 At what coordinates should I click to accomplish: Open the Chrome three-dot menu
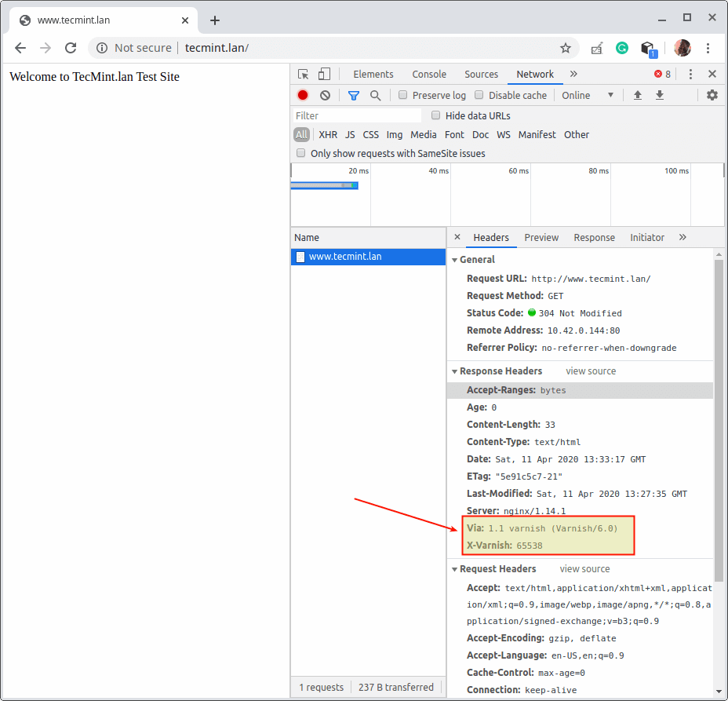pyautogui.click(x=708, y=48)
